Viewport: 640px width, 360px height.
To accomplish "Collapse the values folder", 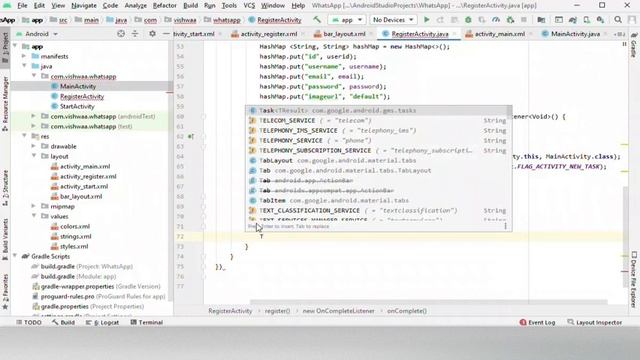I will click(x=34, y=216).
